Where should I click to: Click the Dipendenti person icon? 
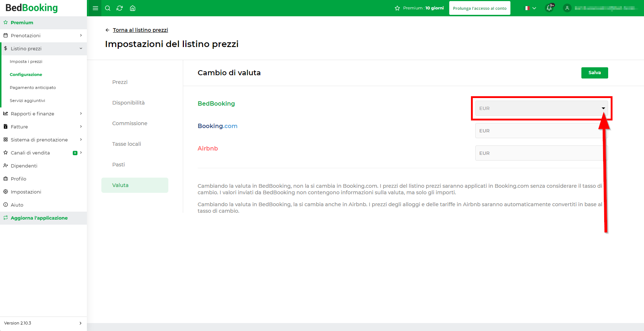click(x=5, y=166)
